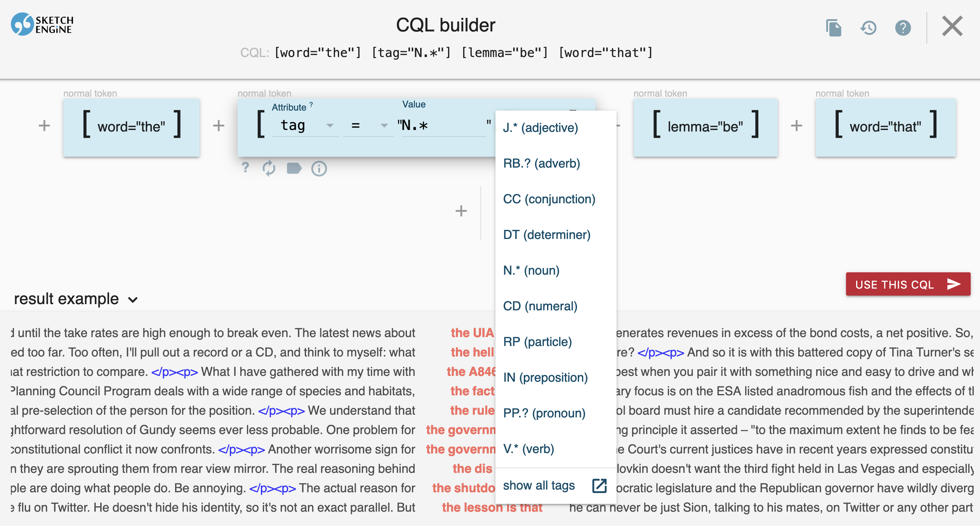The image size is (980, 526).
Task: Select RP (particle) tag option
Action: pyautogui.click(x=556, y=342)
